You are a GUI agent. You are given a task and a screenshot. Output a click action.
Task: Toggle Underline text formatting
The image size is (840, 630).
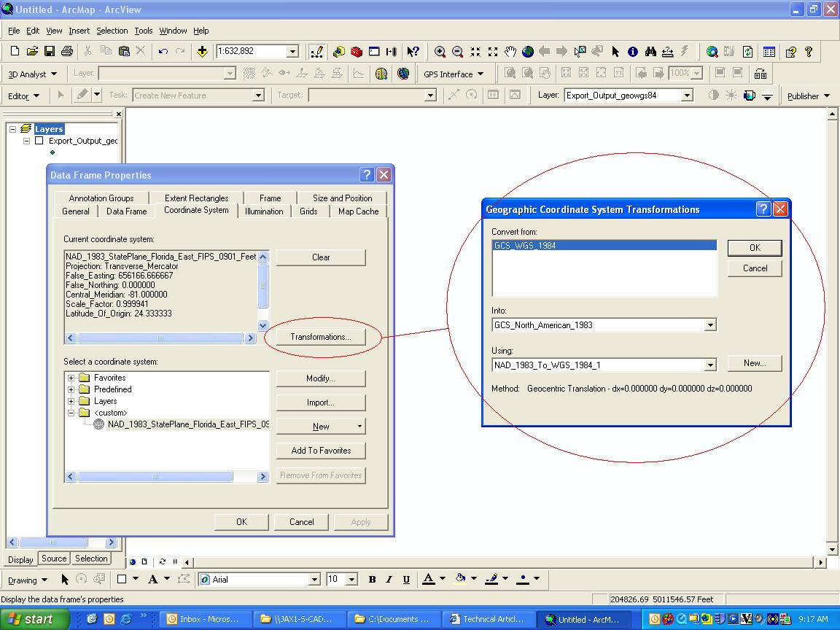pos(407,579)
